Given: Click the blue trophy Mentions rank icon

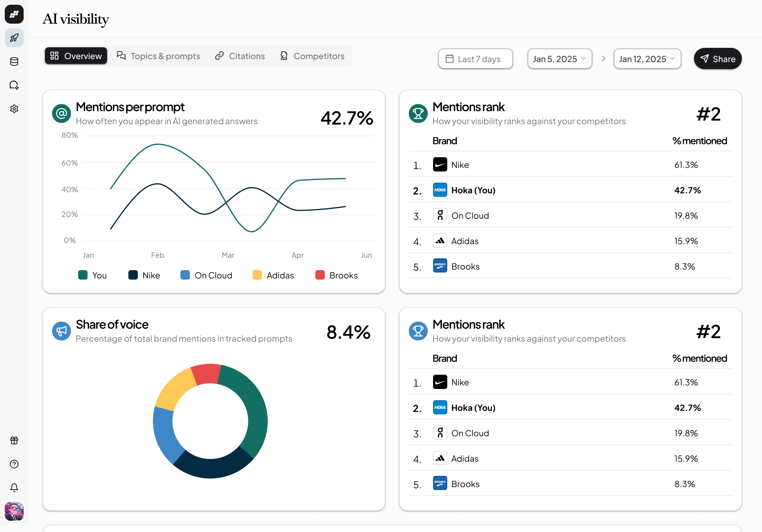Looking at the screenshot, I should [418, 331].
